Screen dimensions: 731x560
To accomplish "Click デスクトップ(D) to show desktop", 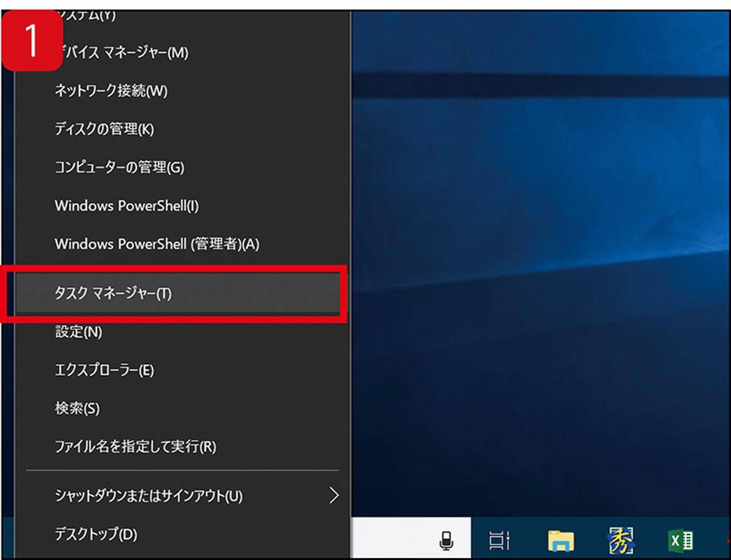I will pyautogui.click(x=96, y=534).
